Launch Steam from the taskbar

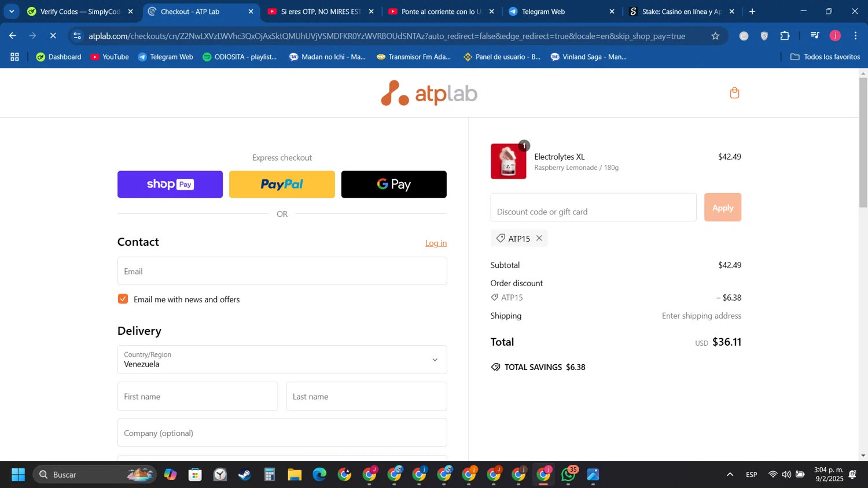click(x=245, y=475)
